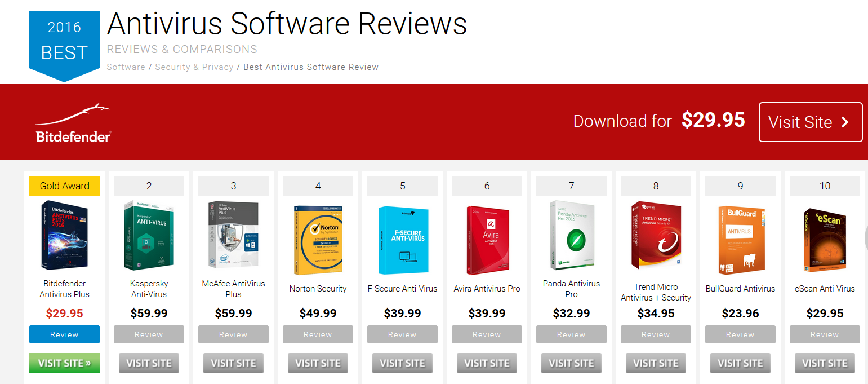Click the Gold Award label
The width and height of the screenshot is (868, 384).
coord(64,186)
